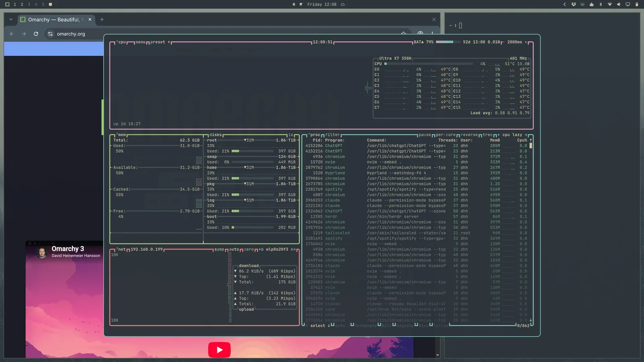
Task: Click the weather cloud icon beside the clock
Action: click(x=343, y=4)
